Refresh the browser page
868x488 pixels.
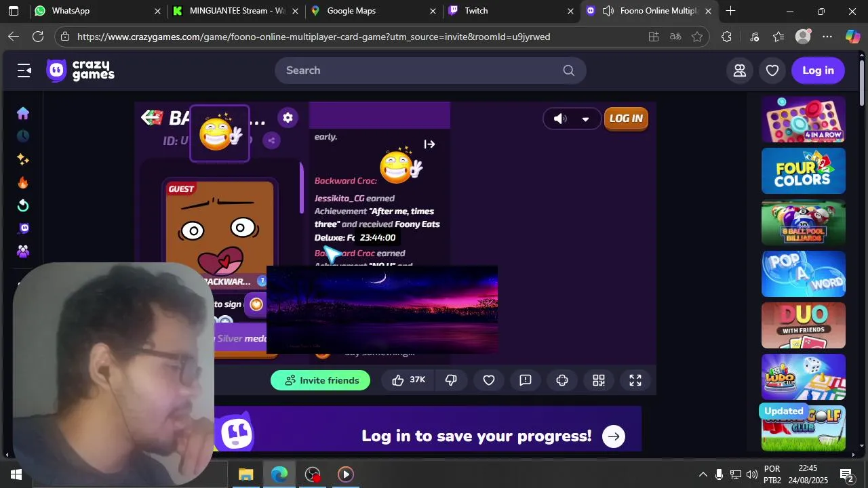[38, 37]
